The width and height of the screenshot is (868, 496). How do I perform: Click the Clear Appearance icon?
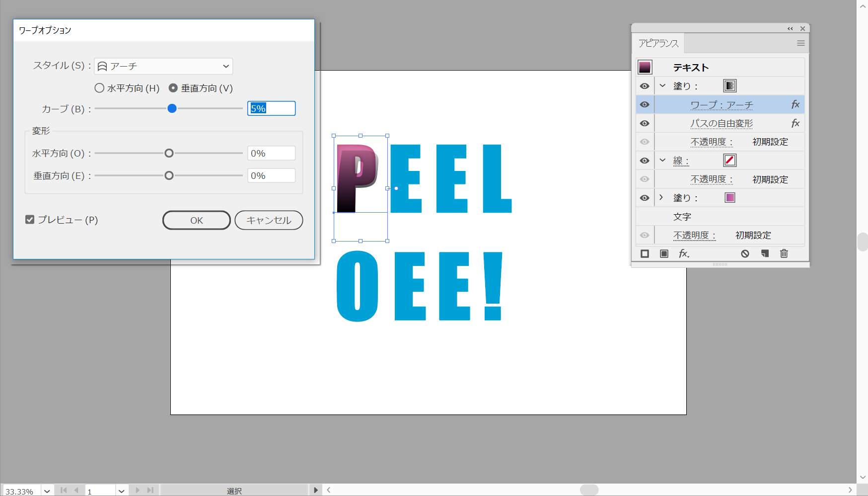pos(745,254)
